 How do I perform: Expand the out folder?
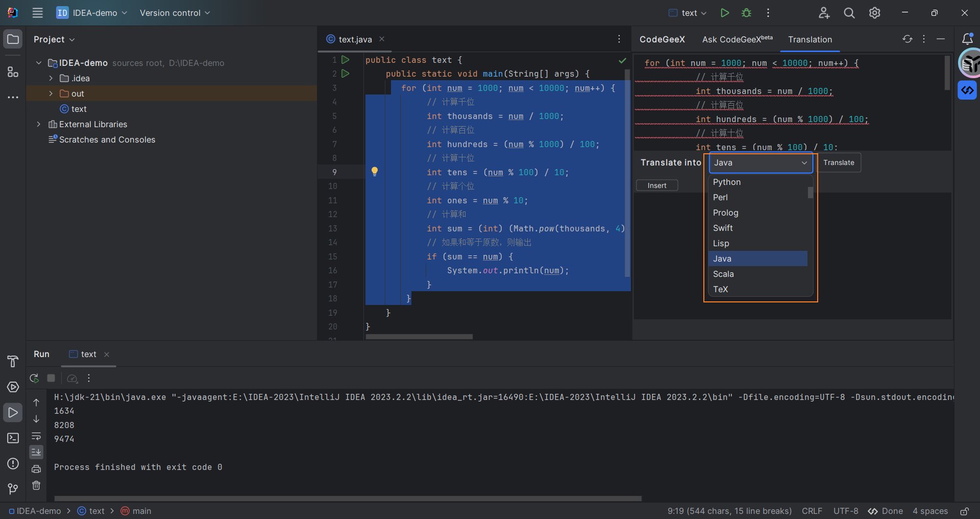pyautogui.click(x=51, y=93)
